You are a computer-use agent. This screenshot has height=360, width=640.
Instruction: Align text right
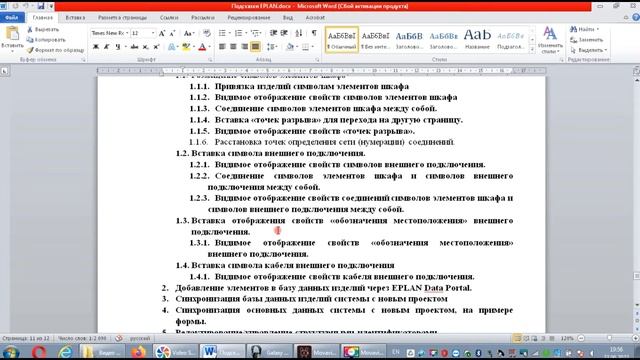pos(244,47)
